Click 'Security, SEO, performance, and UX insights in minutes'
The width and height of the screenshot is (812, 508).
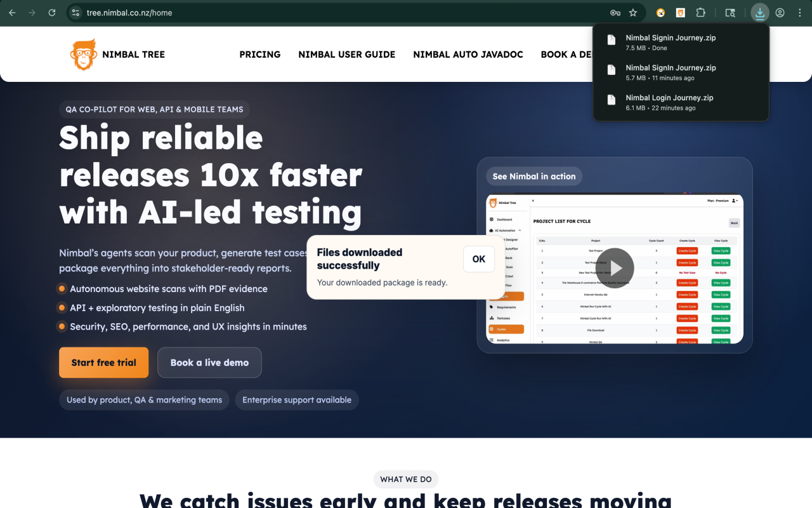coord(188,327)
